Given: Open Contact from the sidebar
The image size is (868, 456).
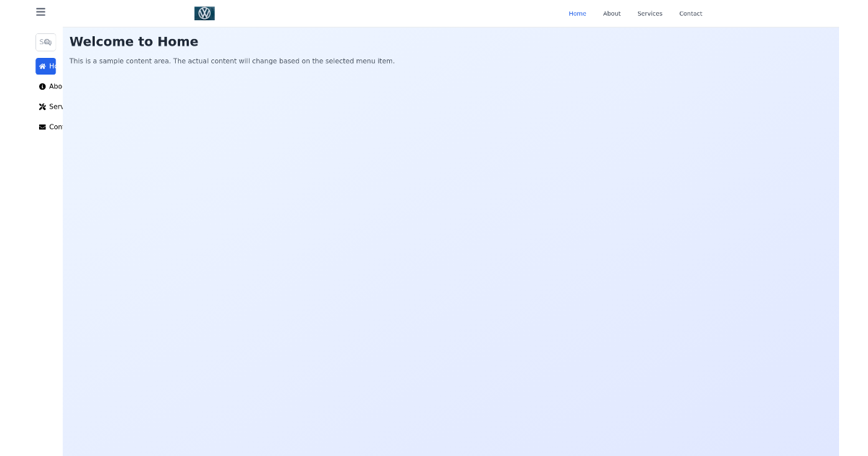Looking at the screenshot, I should (x=52, y=127).
